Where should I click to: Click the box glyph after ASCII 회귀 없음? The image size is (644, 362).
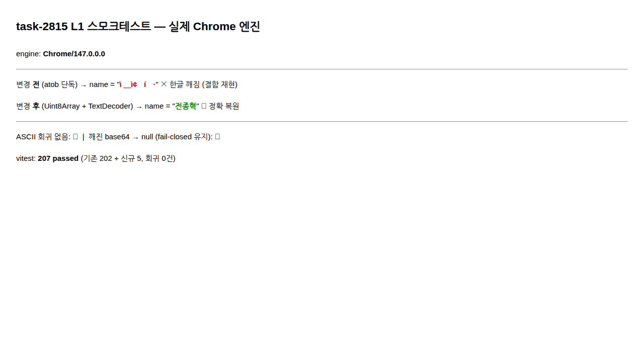pyautogui.click(x=75, y=137)
